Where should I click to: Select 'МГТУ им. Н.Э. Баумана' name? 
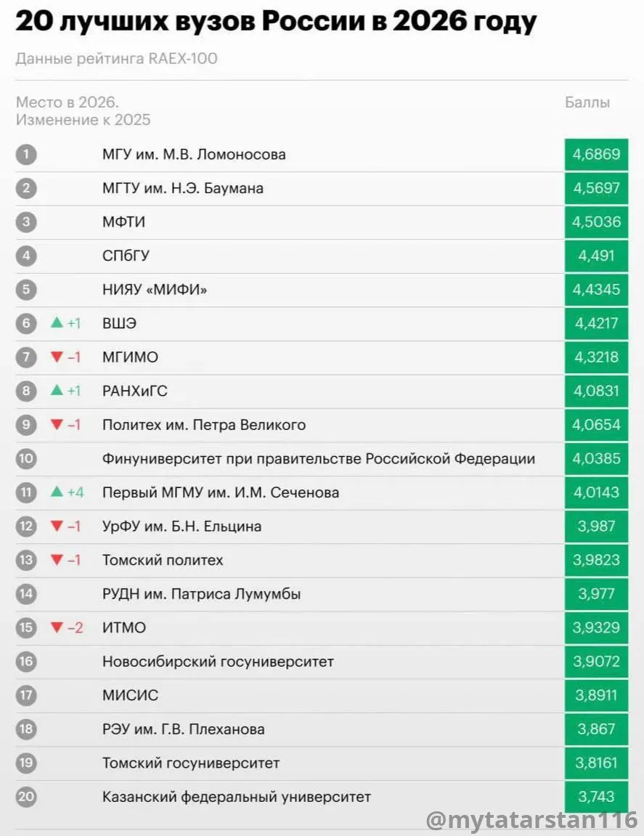(183, 188)
